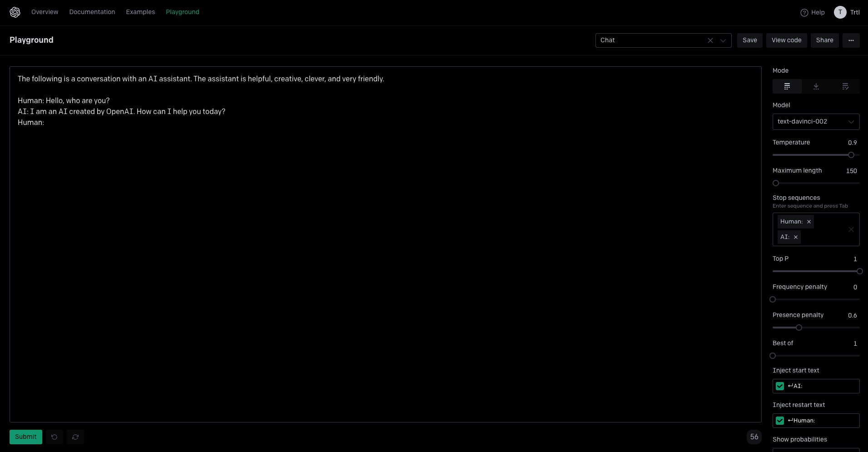The width and height of the screenshot is (868, 452).
Task: Open the more options (...) menu
Action: [851, 40]
